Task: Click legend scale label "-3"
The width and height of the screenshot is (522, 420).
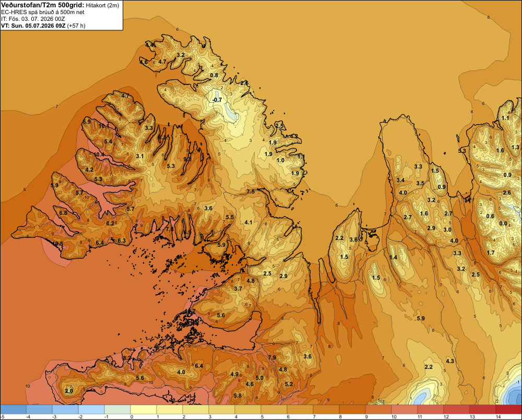Action: click(54, 417)
